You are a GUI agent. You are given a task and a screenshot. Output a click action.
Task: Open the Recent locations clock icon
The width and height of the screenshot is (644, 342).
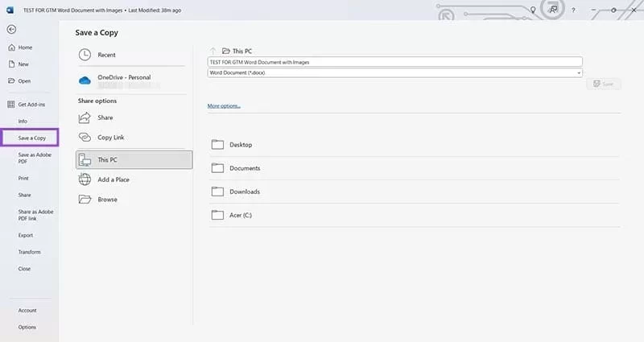click(x=85, y=55)
